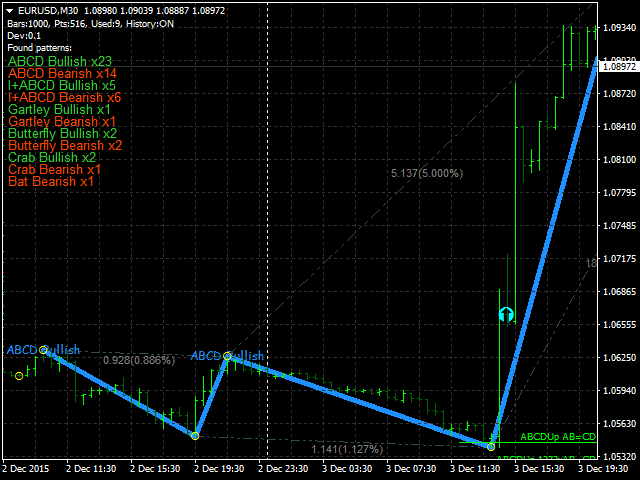Click the yellow pivot circle at the 2 Dec 19:30 low
This screenshot has height=480, width=640.
click(x=195, y=436)
